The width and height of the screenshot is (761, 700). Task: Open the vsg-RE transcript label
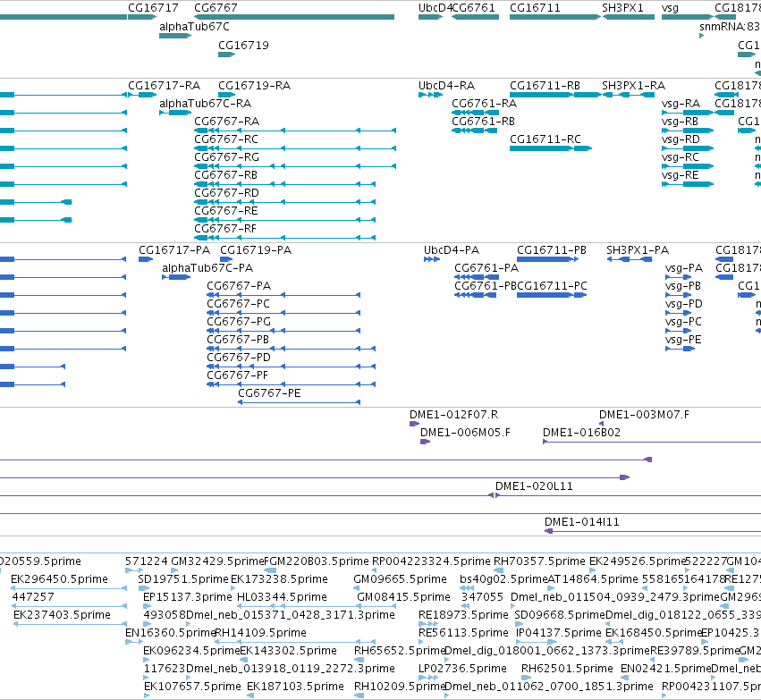681,175
